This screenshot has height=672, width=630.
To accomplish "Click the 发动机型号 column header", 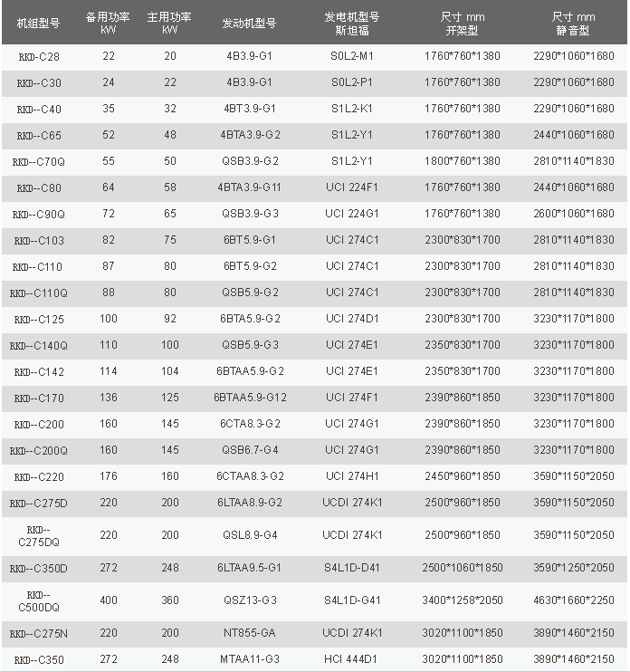I will pyautogui.click(x=250, y=24).
